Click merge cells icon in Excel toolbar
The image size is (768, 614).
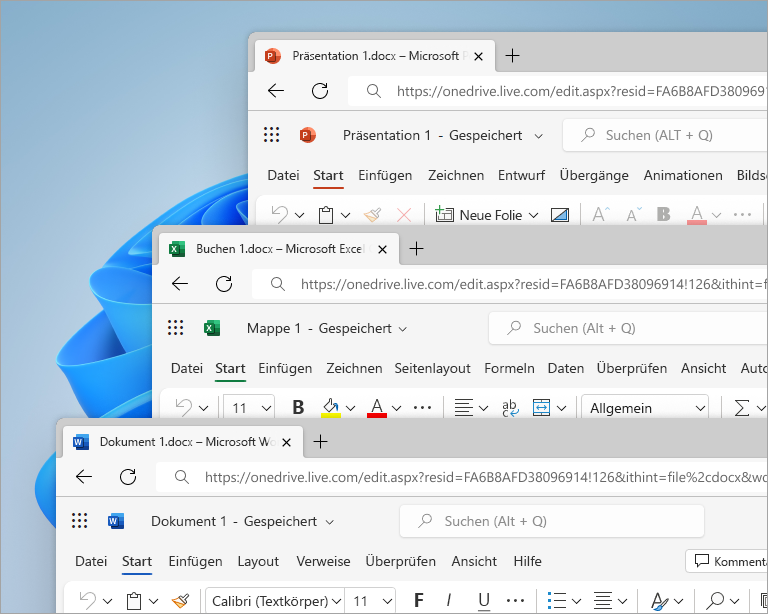click(x=541, y=407)
